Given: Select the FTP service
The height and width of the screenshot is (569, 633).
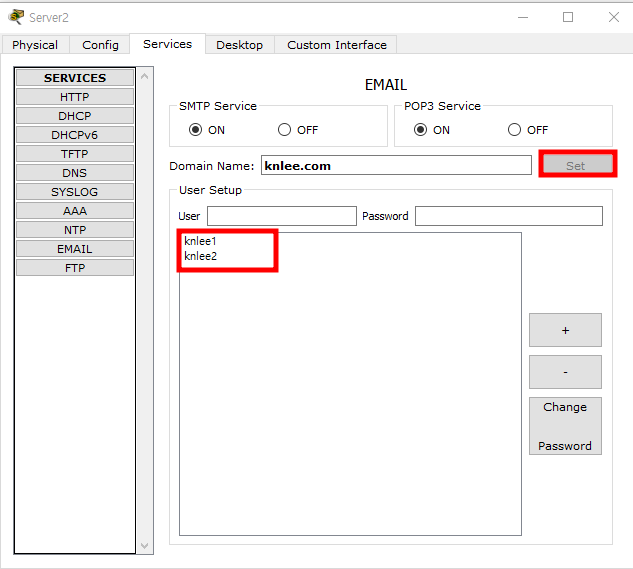Looking at the screenshot, I should coord(75,268).
